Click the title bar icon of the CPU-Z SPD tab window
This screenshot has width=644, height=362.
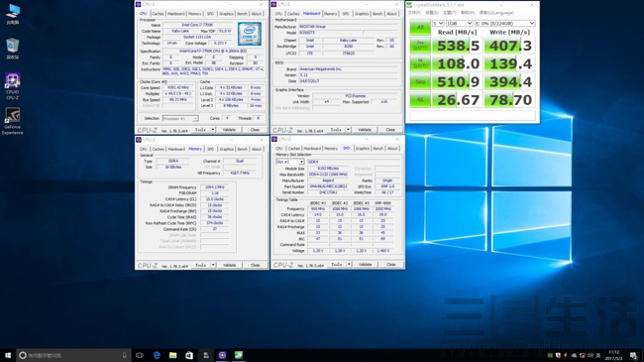pos(274,139)
